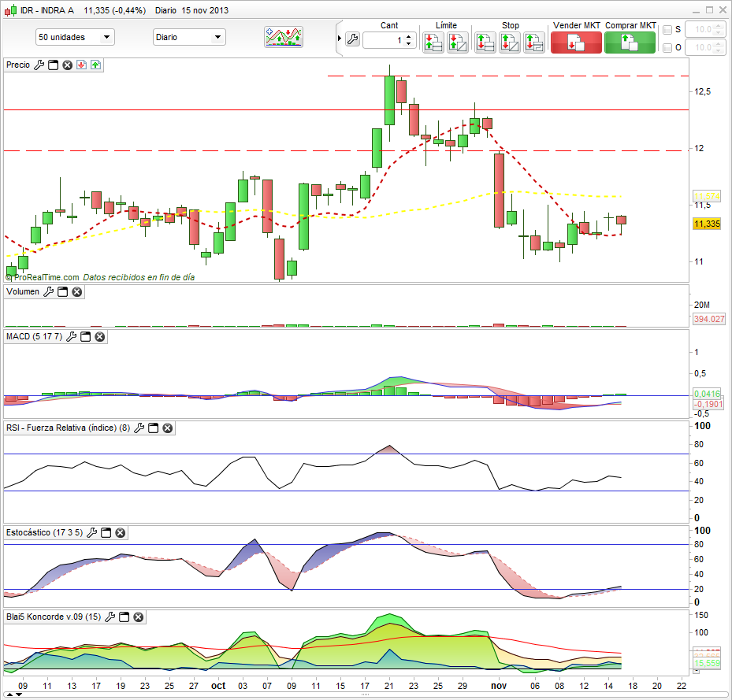Expand the order toolbar arrow
The height and width of the screenshot is (700, 732).
point(340,39)
